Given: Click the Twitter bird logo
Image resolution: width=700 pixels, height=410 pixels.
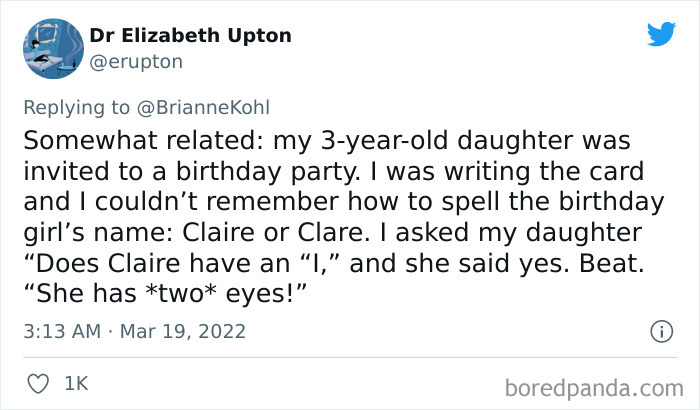Looking at the screenshot, I should (662, 33).
